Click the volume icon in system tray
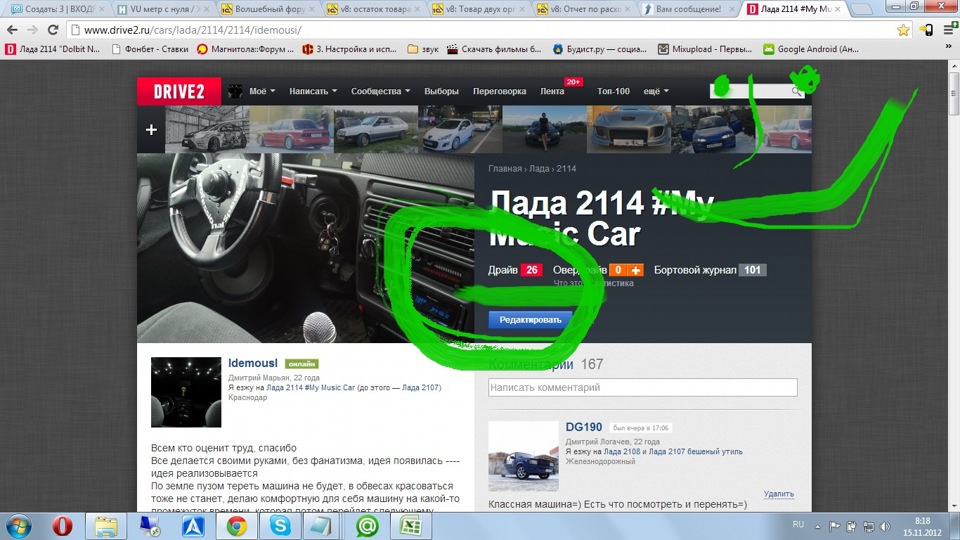 tap(885, 526)
